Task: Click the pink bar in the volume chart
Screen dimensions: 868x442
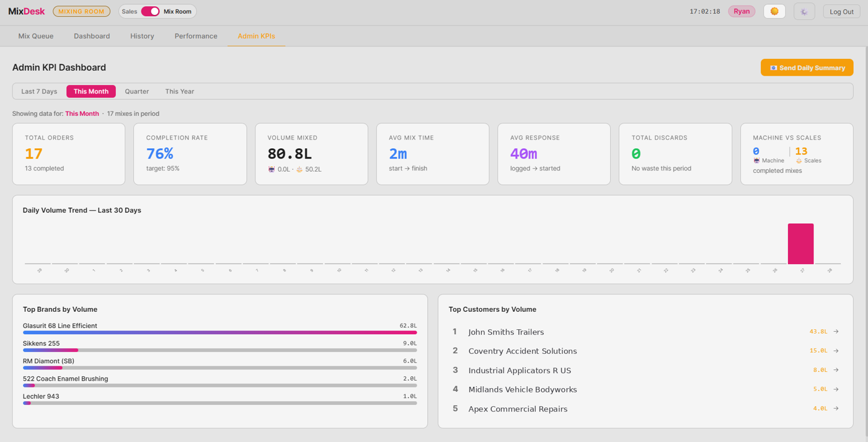Action: tap(800, 244)
